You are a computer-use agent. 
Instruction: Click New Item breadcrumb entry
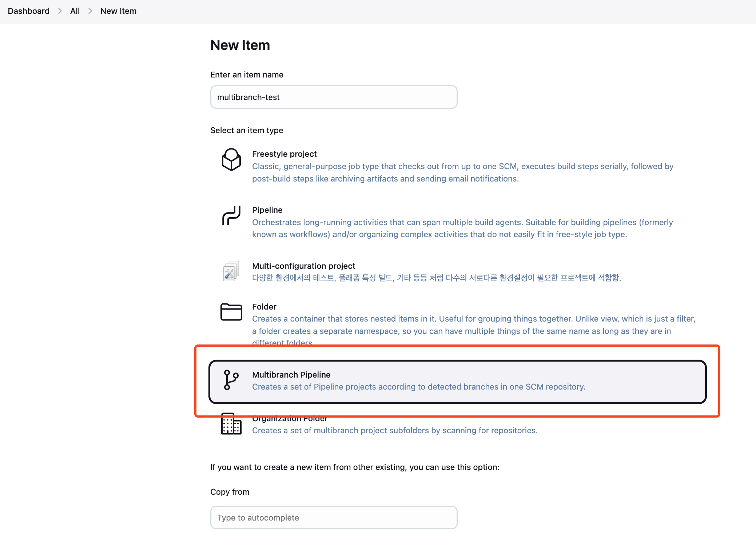coord(118,11)
